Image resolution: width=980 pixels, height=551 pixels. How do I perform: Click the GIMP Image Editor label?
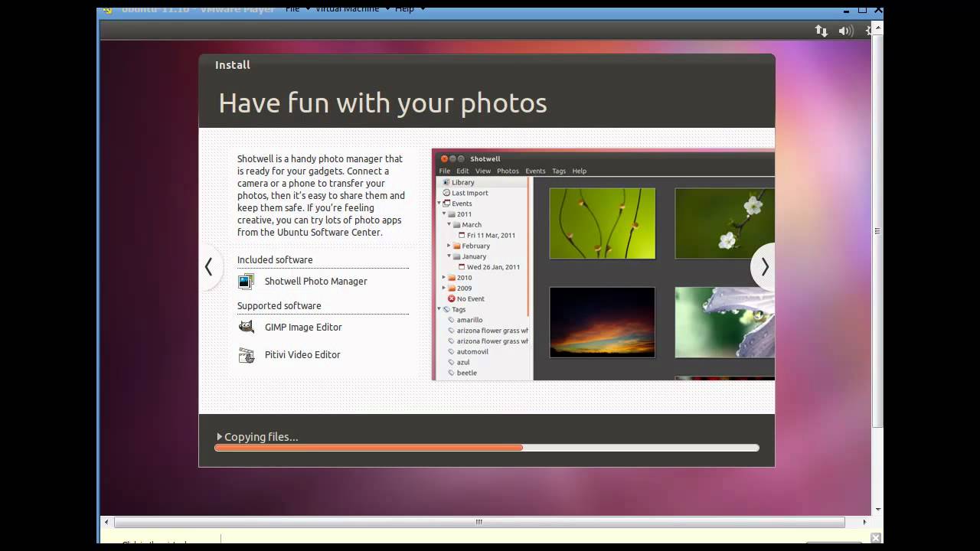[x=303, y=328]
